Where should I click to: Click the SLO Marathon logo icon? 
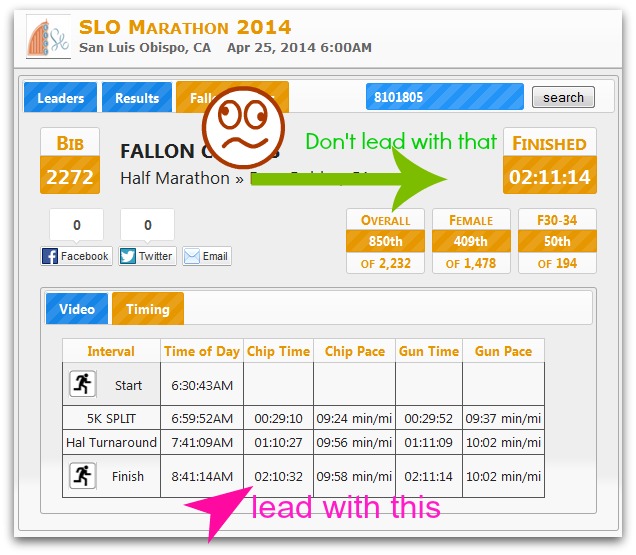pyautogui.click(x=47, y=37)
